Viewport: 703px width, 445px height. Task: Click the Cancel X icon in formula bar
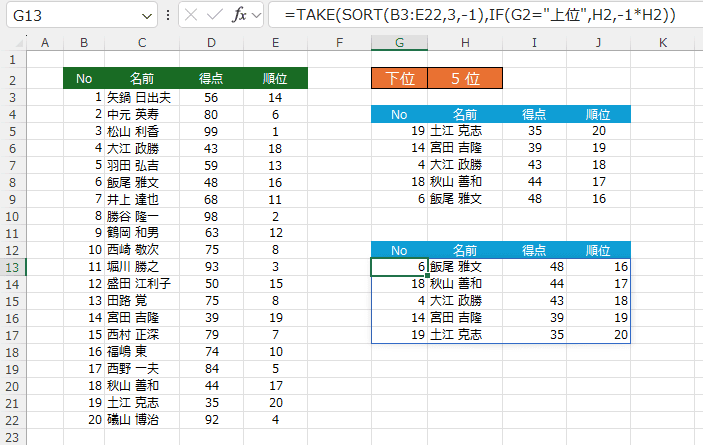(x=190, y=15)
